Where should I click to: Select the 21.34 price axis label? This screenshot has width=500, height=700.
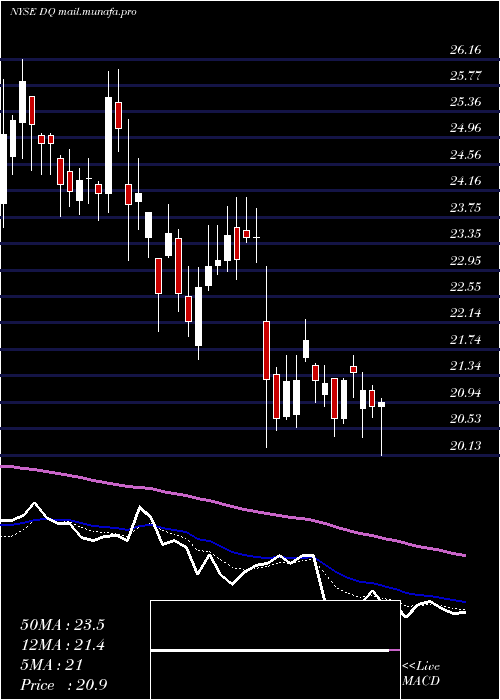click(466, 367)
